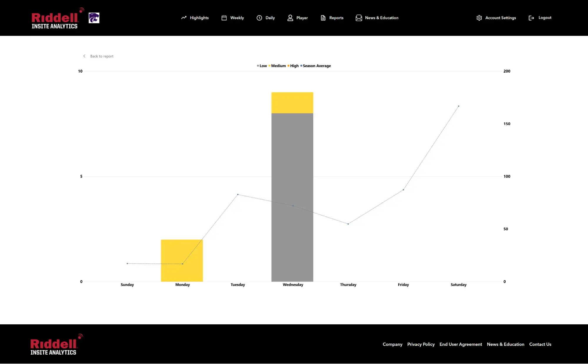This screenshot has width=588, height=364.
Task: Click the Highlights trend arrow icon
Action: pos(184,18)
